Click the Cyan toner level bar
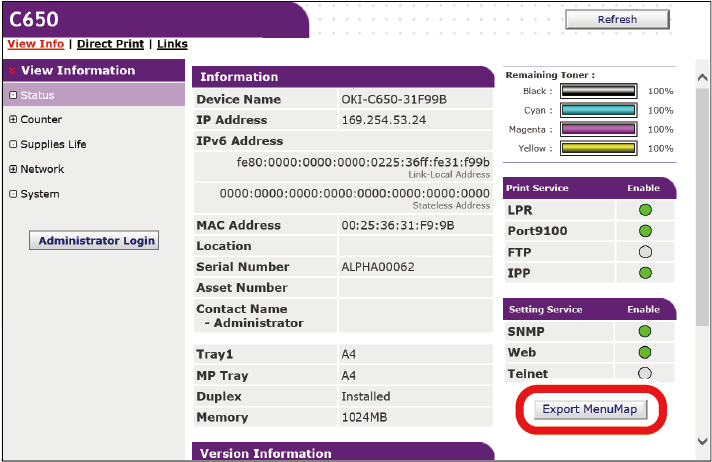This screenshot has width=712, height=462. coord(598,110)
